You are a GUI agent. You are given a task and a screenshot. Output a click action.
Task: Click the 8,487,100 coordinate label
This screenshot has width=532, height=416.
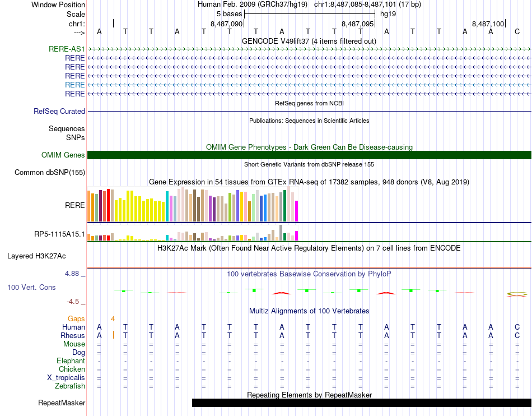488,24
